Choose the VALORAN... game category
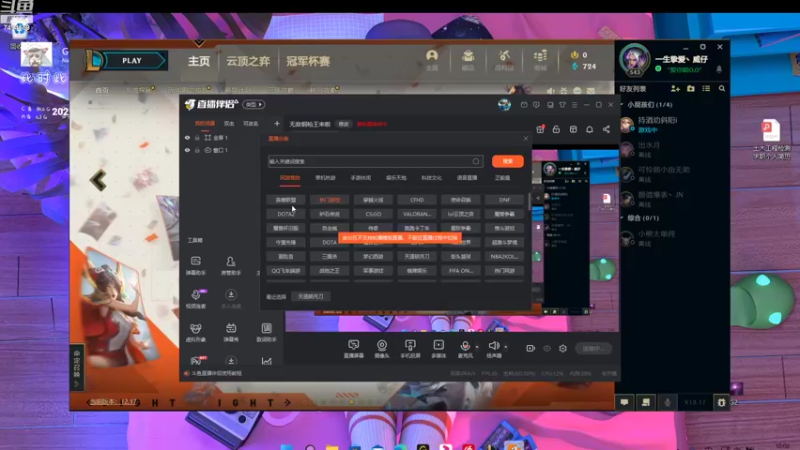 coord(417,214)
